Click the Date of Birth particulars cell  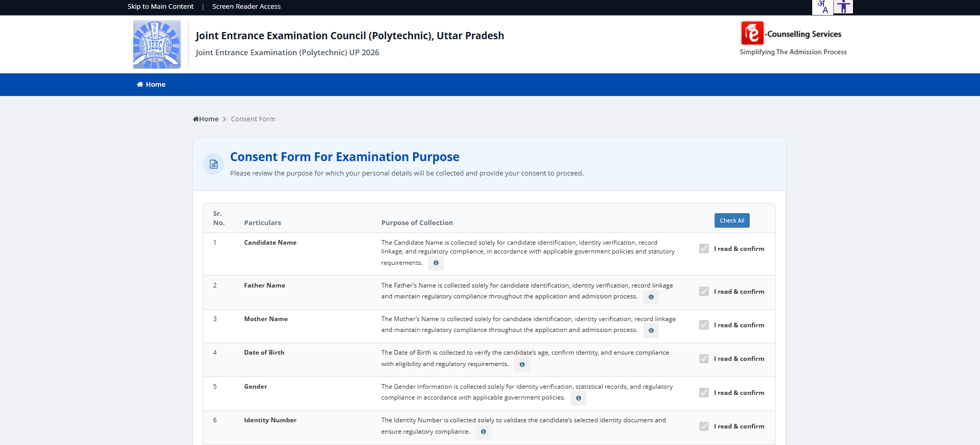264,353
